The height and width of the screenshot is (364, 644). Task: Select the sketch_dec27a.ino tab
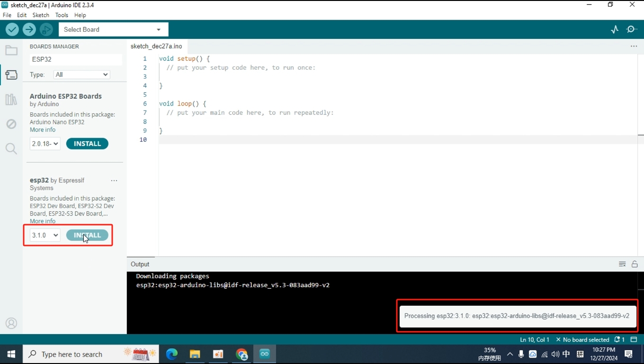tap(156, 46)
